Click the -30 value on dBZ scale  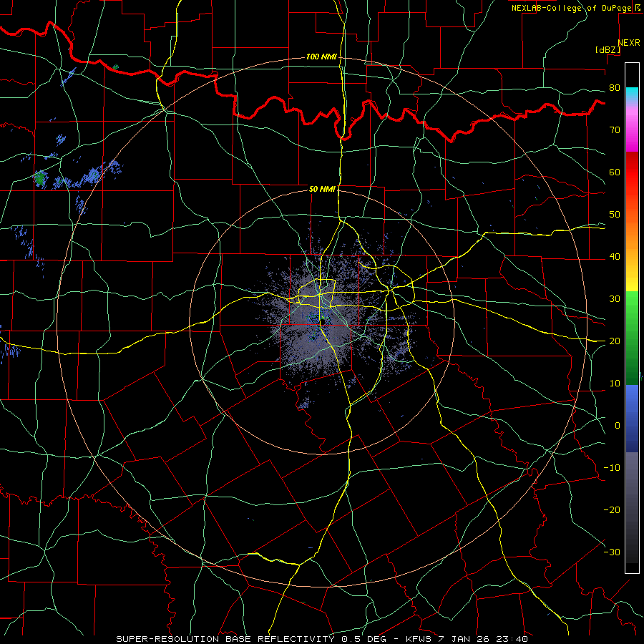[612, 552]
